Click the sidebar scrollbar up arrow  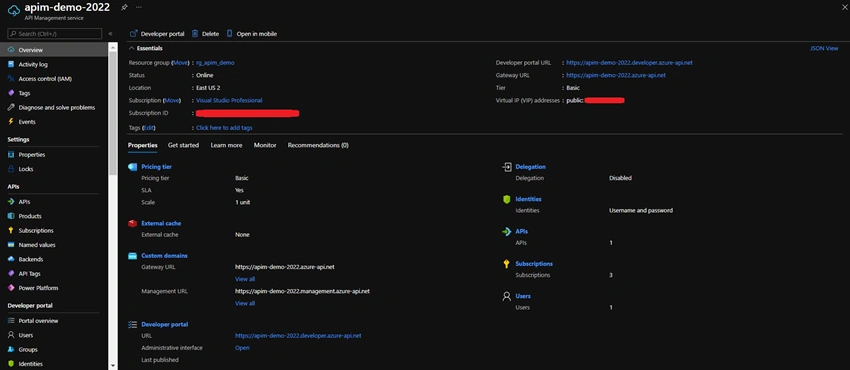[112, 47]
